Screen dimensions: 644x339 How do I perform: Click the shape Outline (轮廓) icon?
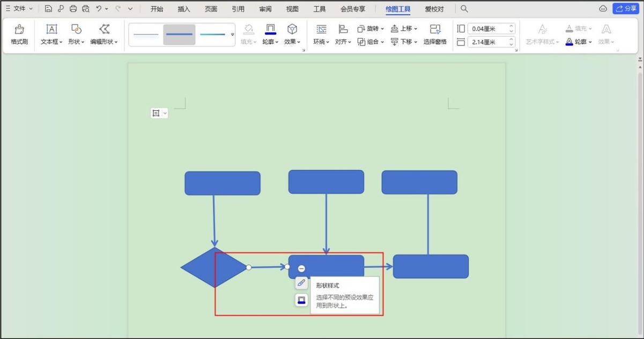tap(270, 29)
